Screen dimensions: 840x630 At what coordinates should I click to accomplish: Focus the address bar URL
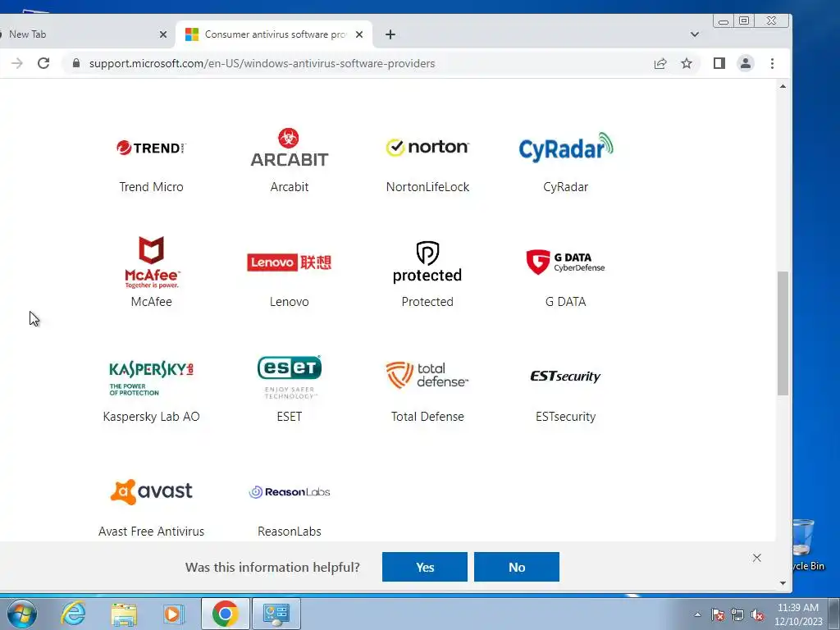click(262, 63)
